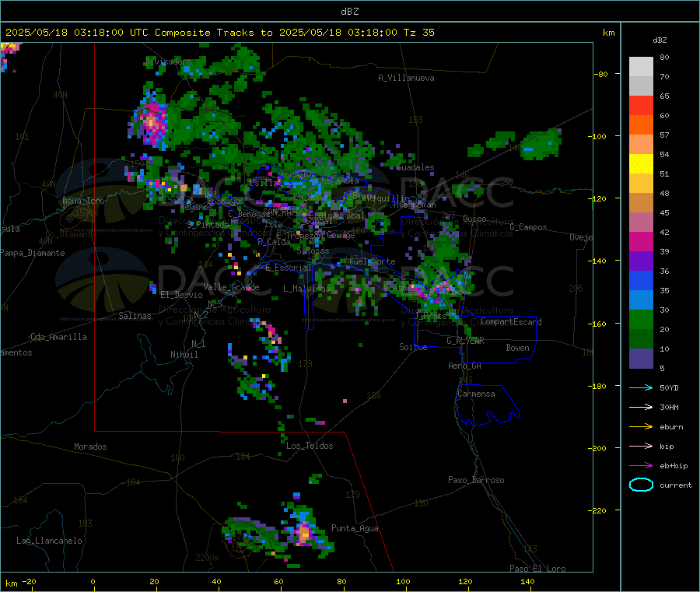Click the Soitue location label

413,347
